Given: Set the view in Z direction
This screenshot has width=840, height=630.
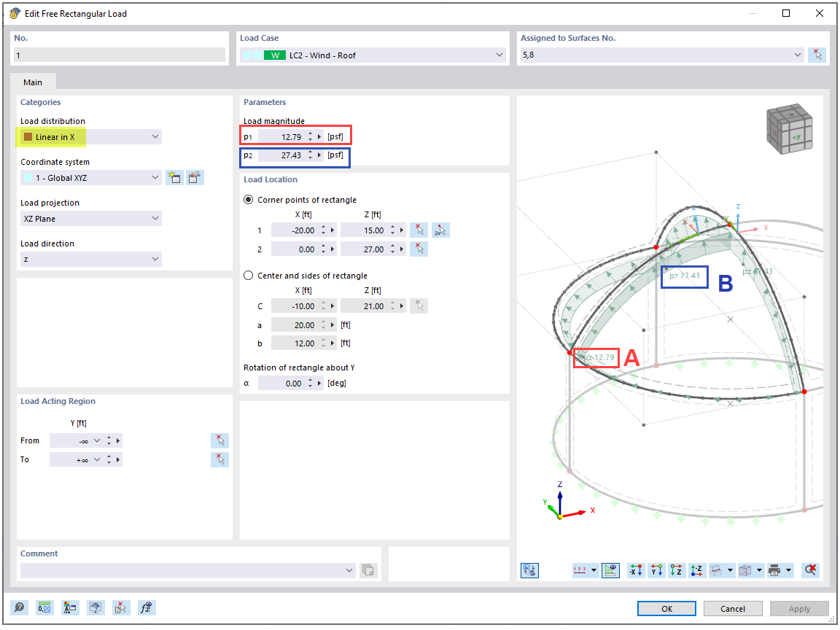Looking at the screenshot, I should pyautogui.click(x=676, y=569).
